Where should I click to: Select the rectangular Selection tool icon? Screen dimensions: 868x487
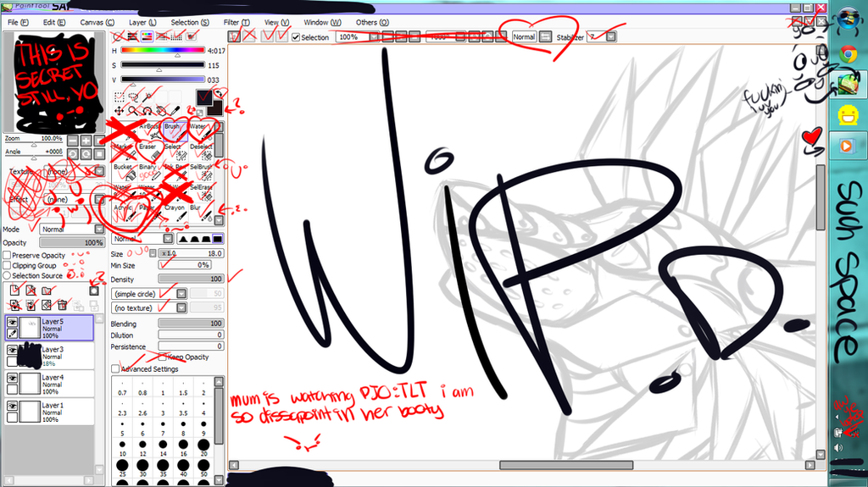pos(119,97)
